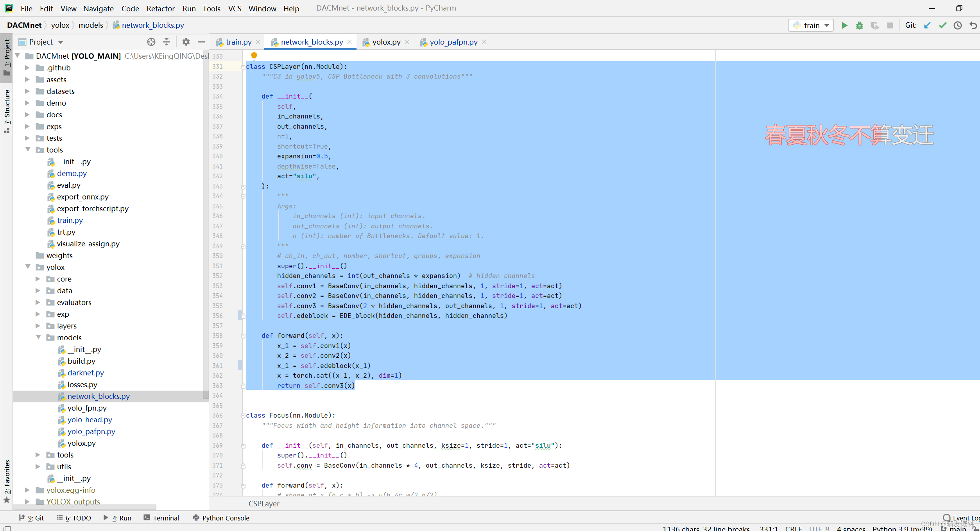Image resolution: width=980 pixels, height=531 pixels.
Task: Click the Python 3.9 interpreter indicator
Action: coord(902,528)
